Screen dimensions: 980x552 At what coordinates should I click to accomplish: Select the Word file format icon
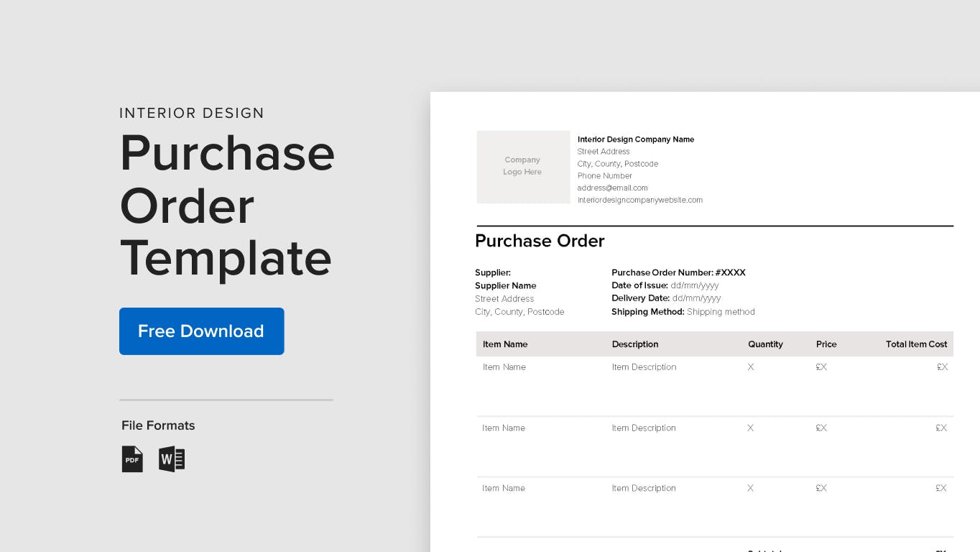click(x=172, y=459)
